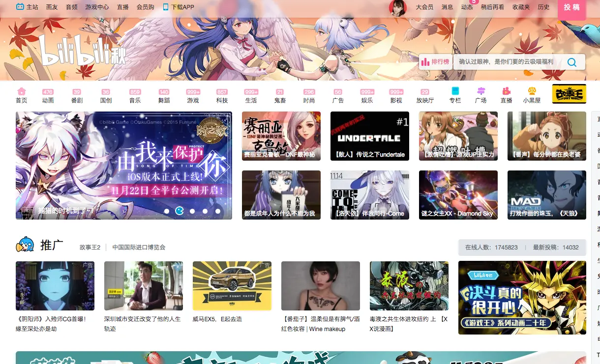The width and height of the screenshot is (600, 364).
Task: Open the 每分钟都在换老婆 video thumbnail
Action: click(x=547, y=136)
